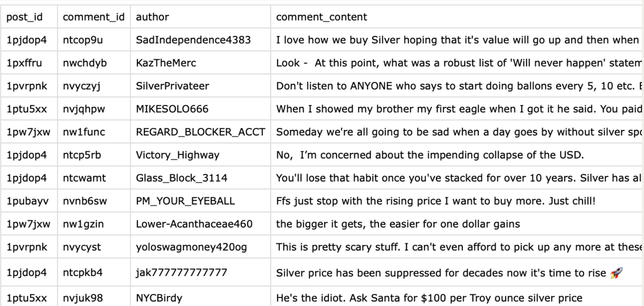Select the comment_id column header
Viewport: 644px width, 306px height.
tap(94, 17)
